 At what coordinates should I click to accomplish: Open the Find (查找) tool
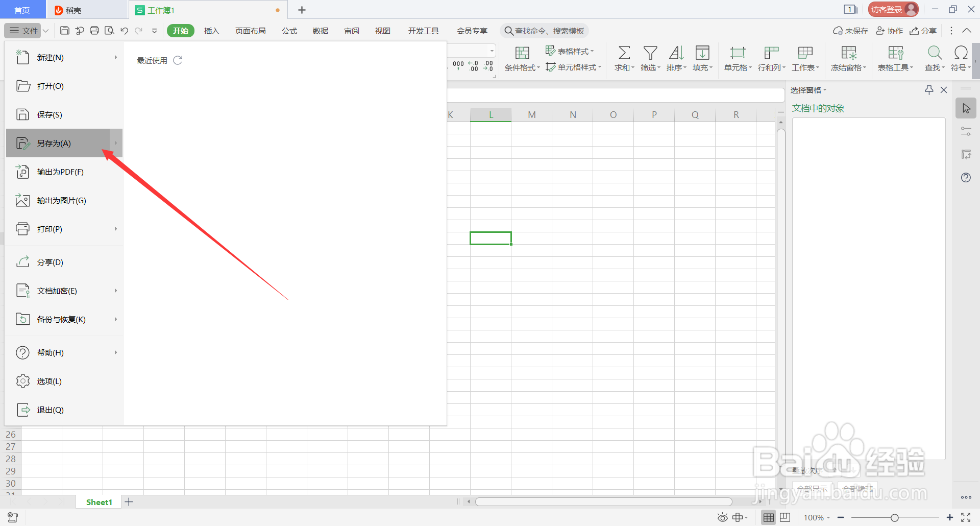[934, 58]
